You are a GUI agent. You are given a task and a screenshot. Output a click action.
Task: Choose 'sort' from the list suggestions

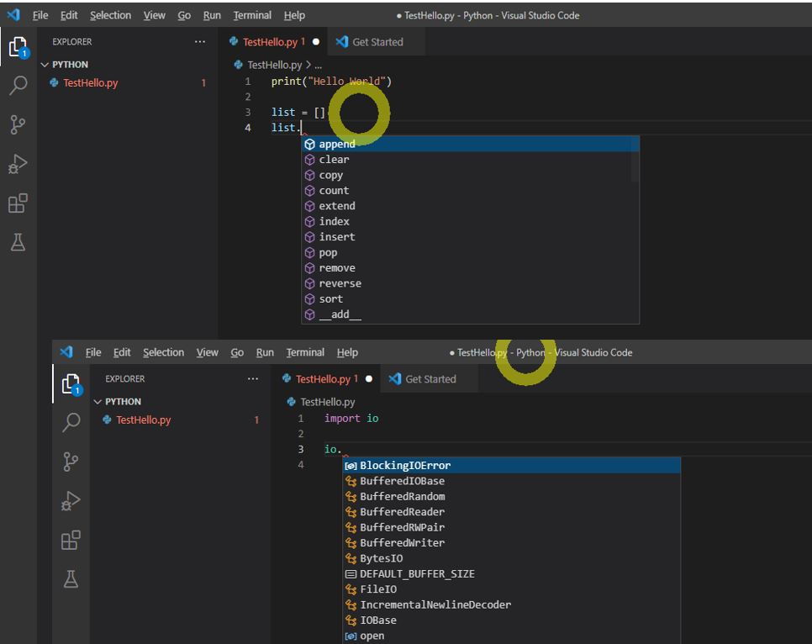tap(470, 299)
